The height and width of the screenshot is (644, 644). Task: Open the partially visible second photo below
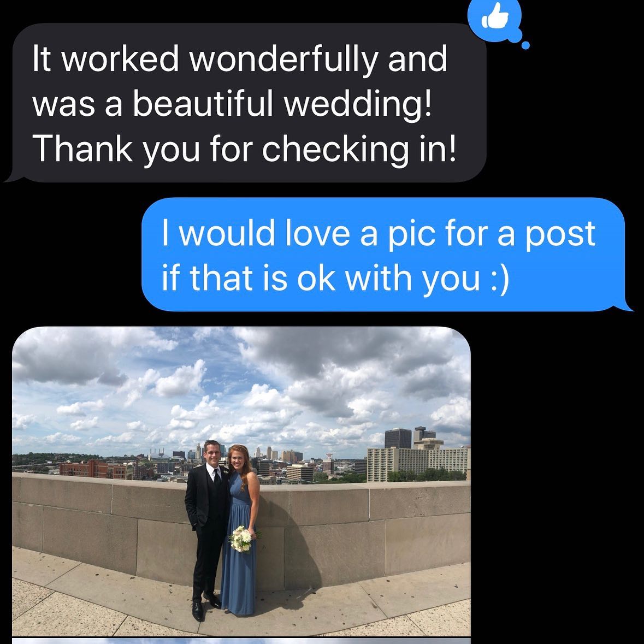click(x=241, y=641)
